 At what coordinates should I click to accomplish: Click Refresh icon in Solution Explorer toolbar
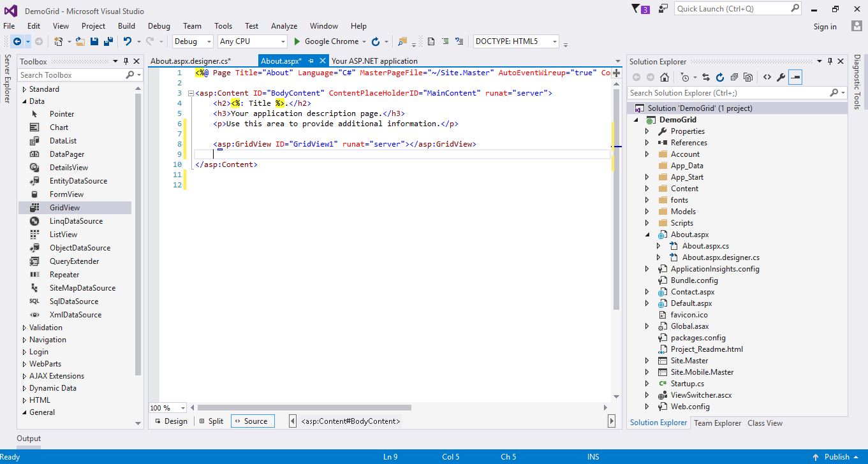tap(720, 77)
